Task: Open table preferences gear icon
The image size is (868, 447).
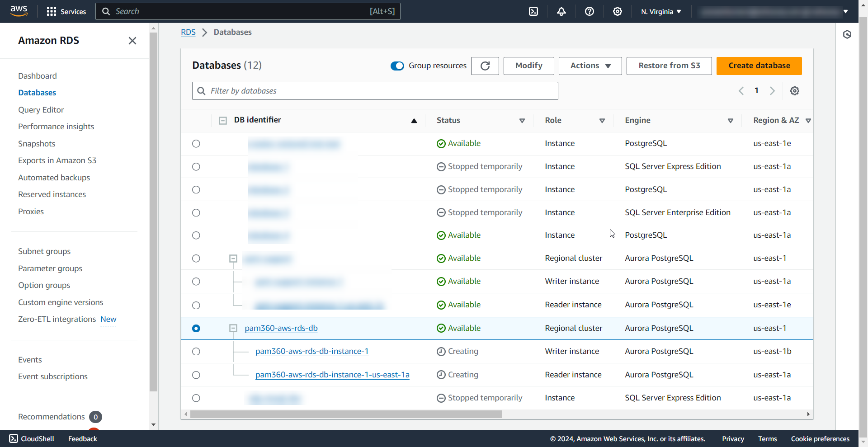Action: click(795, 91)
